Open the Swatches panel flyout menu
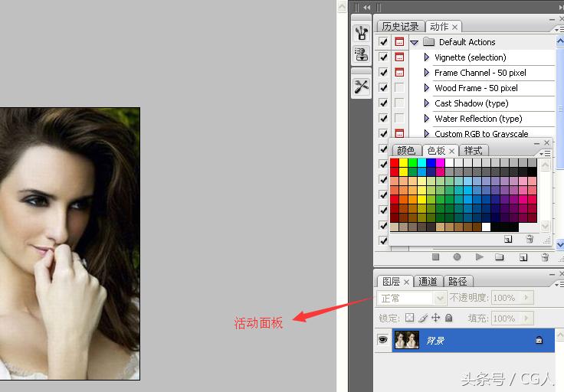 pyautogui.click(x=546, y=153)
